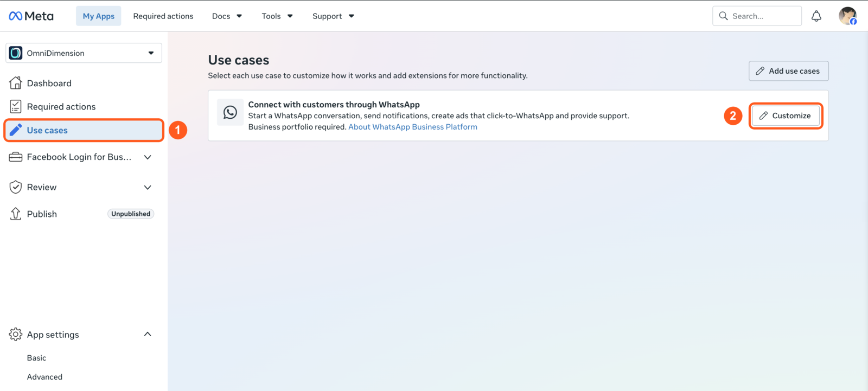Click the Facebook Login briefcase icon
Image resolution: width=868 pixels, height=391 pixels.
click(x=16, y=157)
